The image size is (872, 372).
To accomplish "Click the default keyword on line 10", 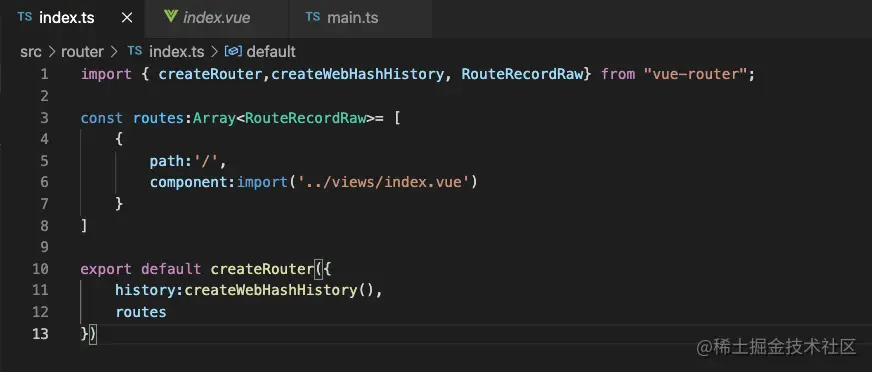I will [x=171, y=269].
